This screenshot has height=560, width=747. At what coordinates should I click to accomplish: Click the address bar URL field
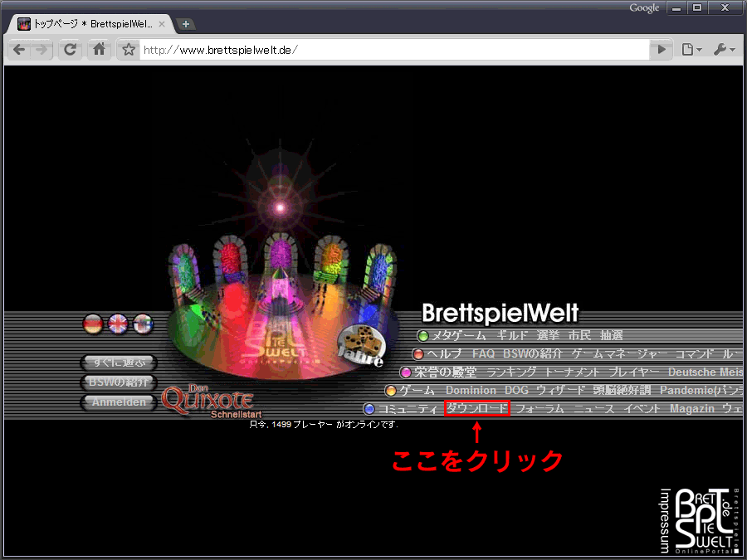394,50
